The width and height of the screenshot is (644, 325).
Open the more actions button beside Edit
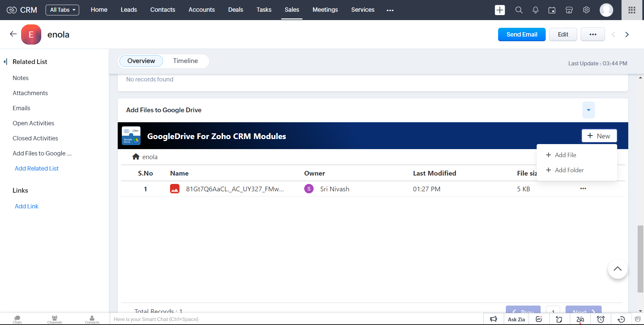point(593,35)
